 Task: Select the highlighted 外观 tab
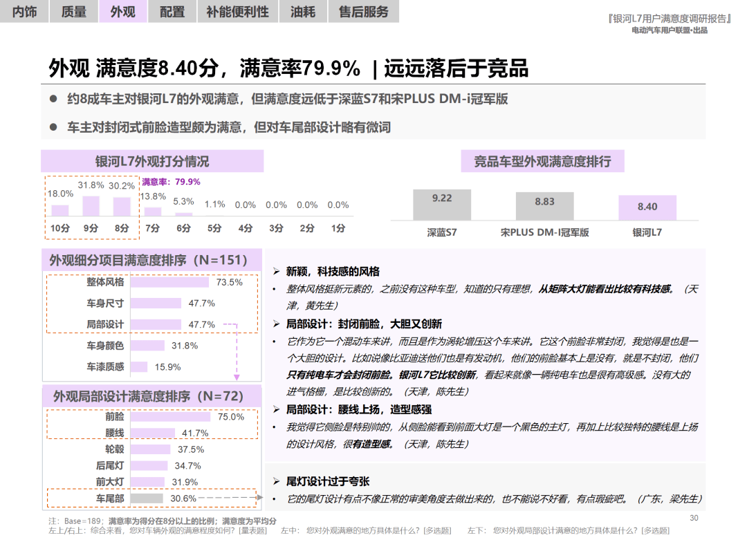(122, 12)
